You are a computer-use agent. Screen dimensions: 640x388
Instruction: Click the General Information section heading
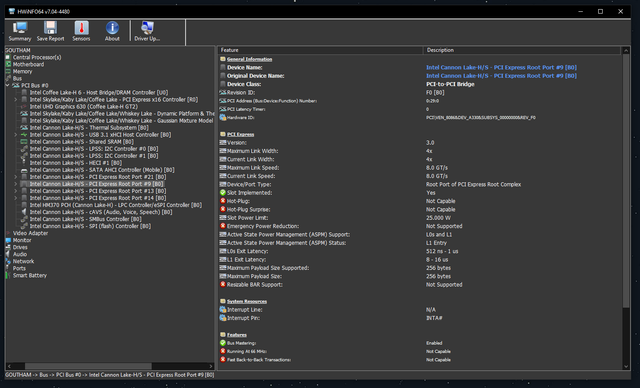pos(249,59)
